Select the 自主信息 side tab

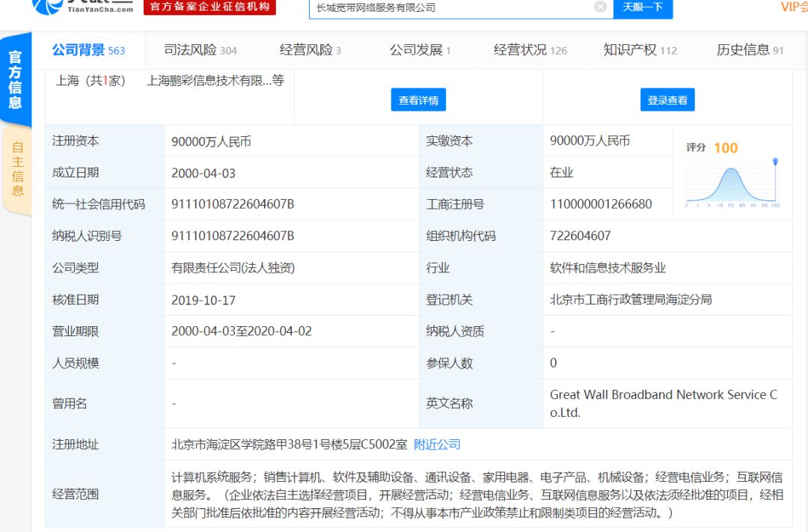17,169
